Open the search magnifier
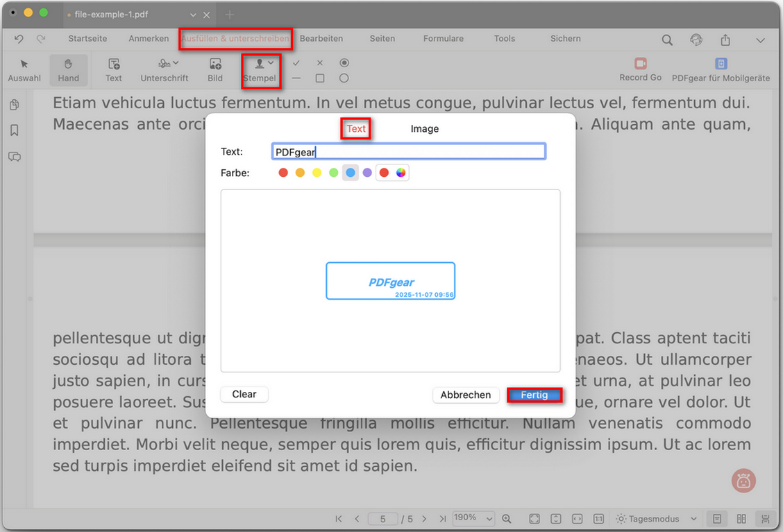The width and height of the screenshot is (783, 532). click(667, 40)
